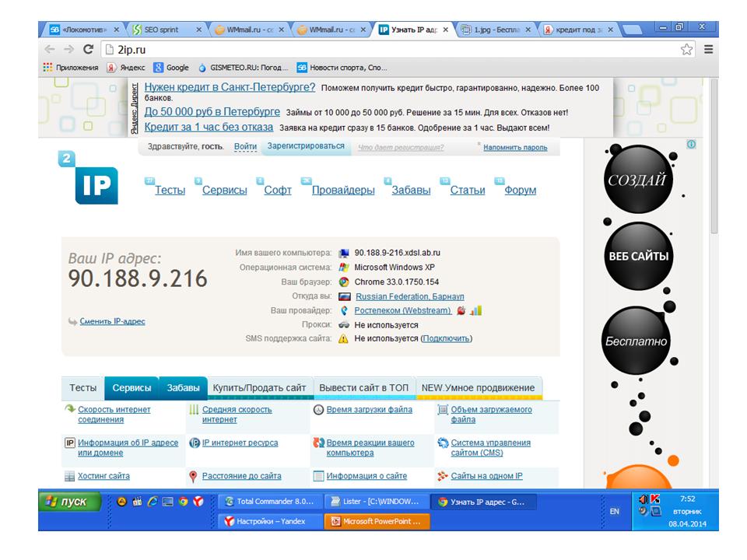Open the Тесты main menu item

pyautogui.click(x=170, y=190)
